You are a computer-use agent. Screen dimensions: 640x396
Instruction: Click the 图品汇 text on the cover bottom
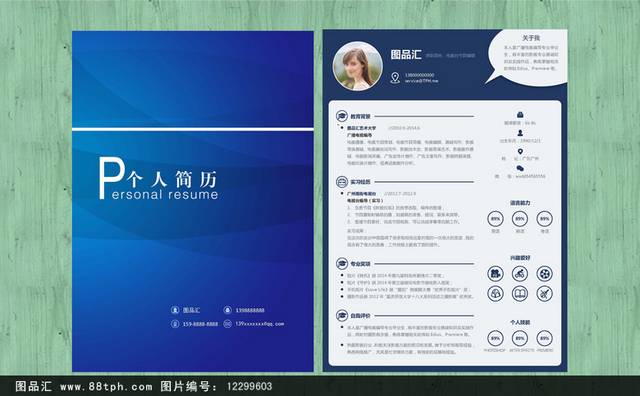[x=191, y=310]
